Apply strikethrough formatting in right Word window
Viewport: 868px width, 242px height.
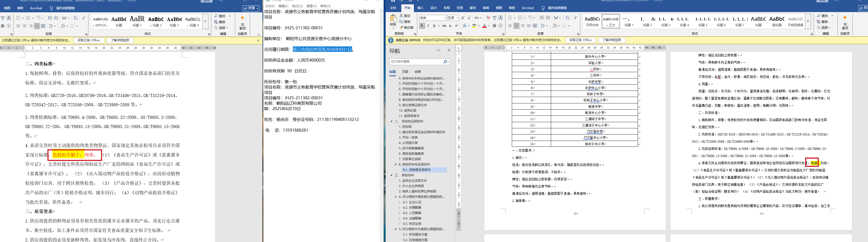coord(444,26)
